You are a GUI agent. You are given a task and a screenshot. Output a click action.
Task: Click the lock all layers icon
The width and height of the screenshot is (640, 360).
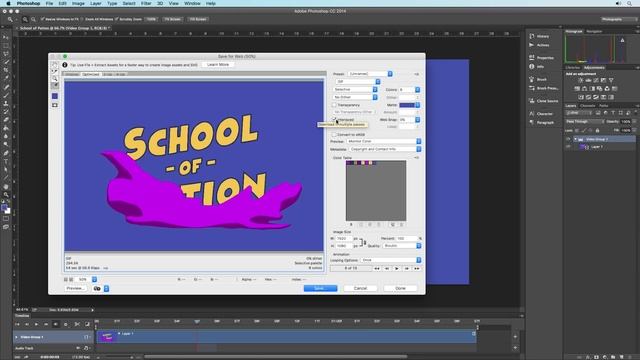(598, 131)
